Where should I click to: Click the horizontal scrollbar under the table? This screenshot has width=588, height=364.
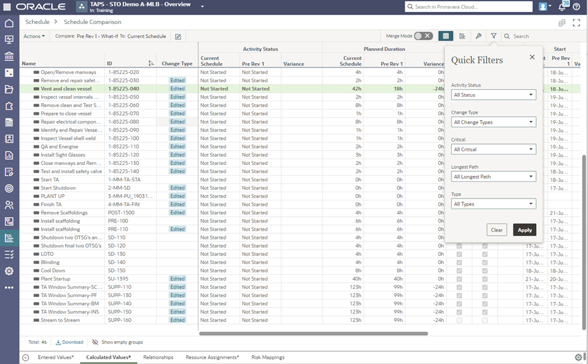tap(313, 333)
